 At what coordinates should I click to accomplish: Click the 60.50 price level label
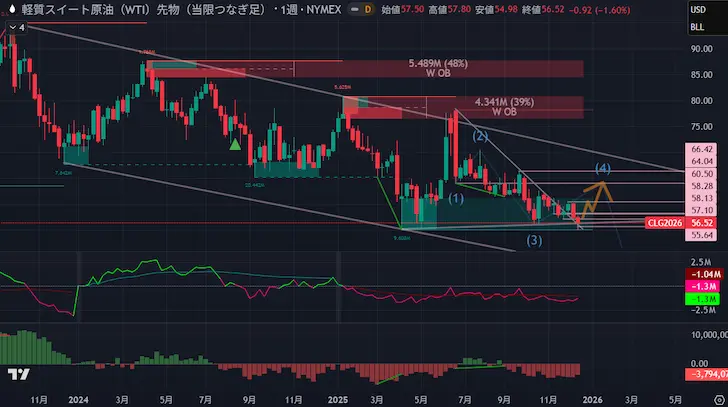[700, 173]
